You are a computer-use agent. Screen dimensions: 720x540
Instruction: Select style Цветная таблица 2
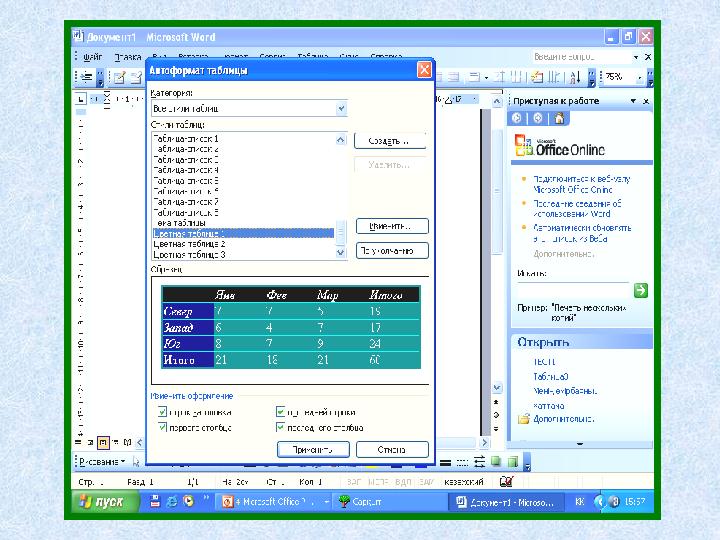pyautogui.click(x=189, y=244)
